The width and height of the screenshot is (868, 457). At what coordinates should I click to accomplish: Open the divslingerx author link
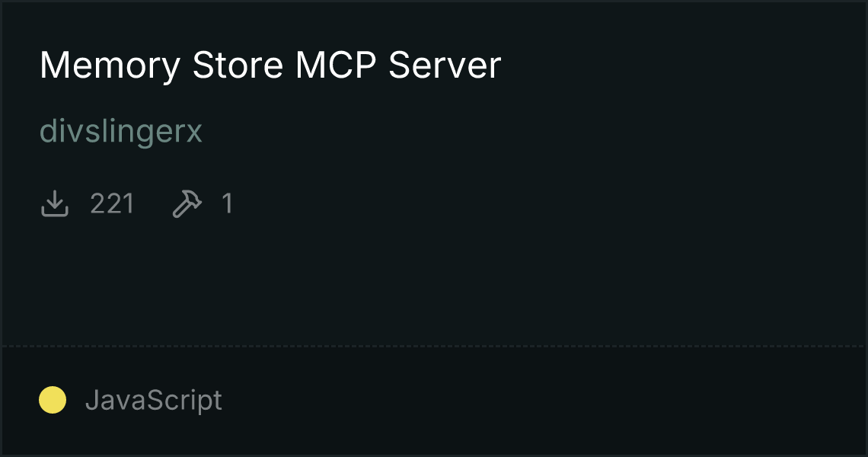pyautogui.click(x=120, y=131)
